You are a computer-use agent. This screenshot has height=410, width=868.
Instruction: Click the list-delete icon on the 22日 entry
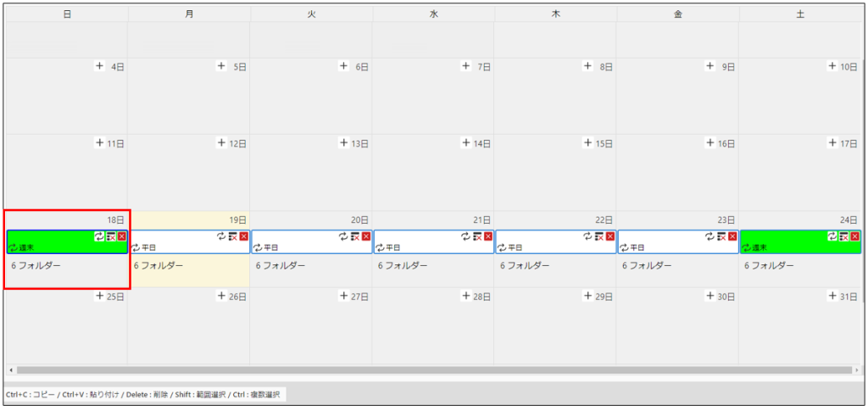[x=599, y=236]
